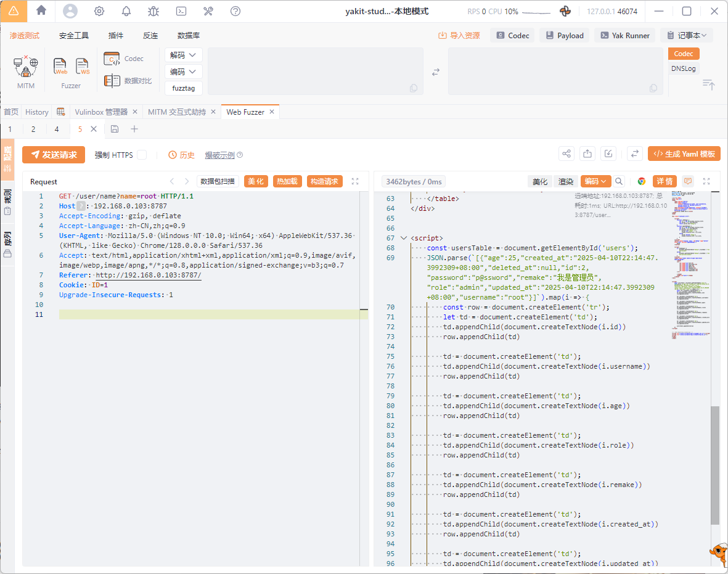Click the bug icon in top bar

point(153,11)
